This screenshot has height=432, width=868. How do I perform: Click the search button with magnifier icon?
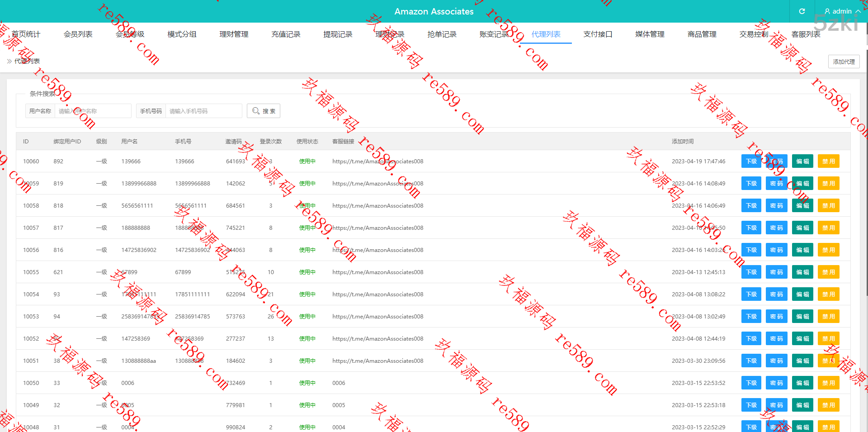click(264, 111)
